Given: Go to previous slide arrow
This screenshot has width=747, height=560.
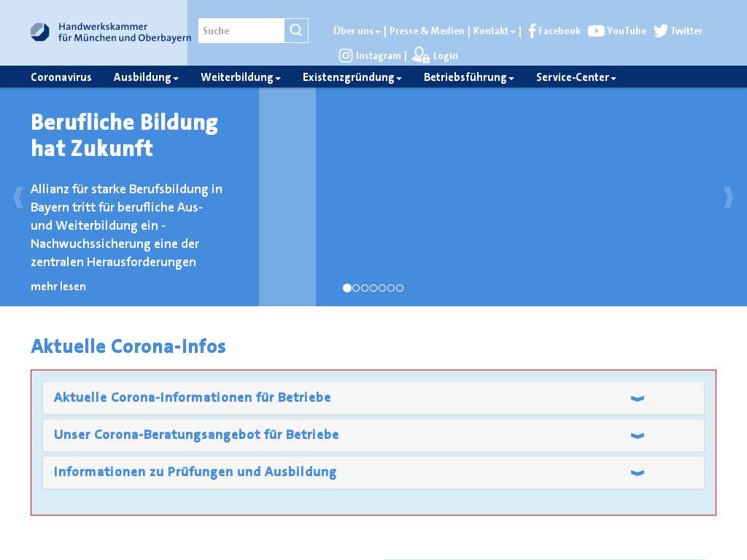Looking at the screenshot, I should pos(18,198).
